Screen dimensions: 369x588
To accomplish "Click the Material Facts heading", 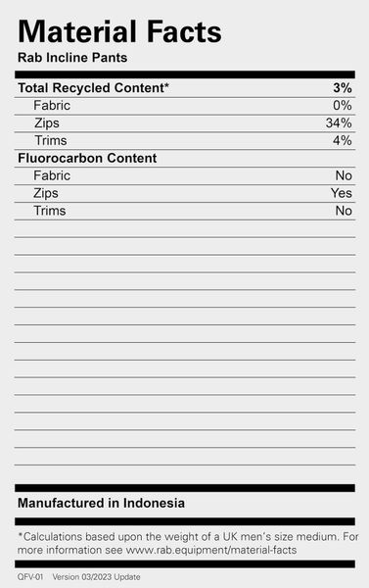I will click(x=119, y=31).
